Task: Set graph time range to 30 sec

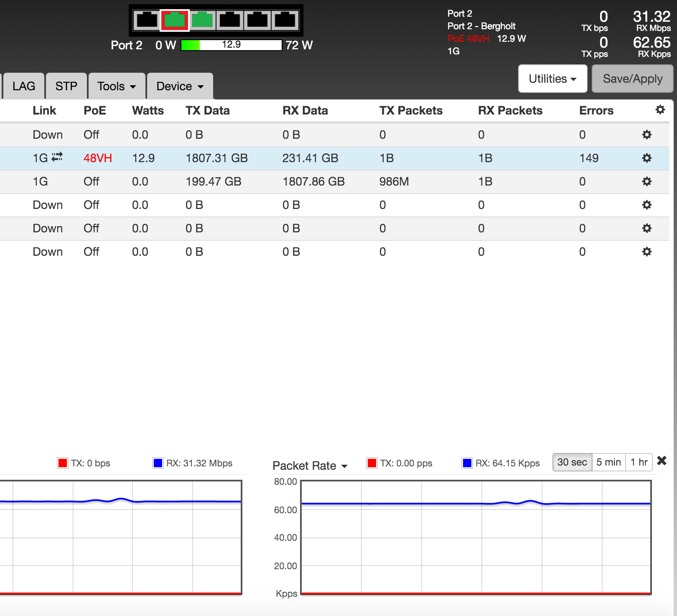Action: (572, 462)
